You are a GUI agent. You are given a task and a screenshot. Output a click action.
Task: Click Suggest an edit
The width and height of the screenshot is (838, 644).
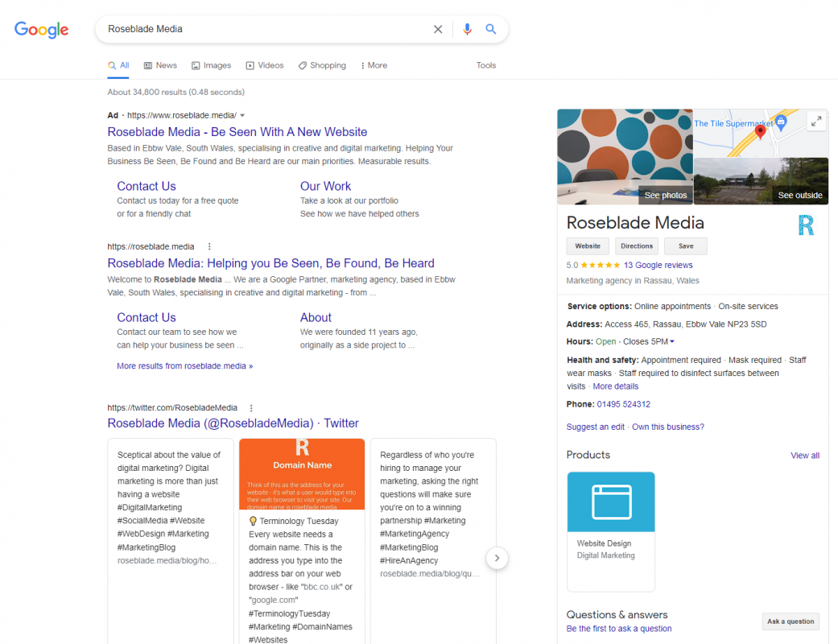click(x=596, y=427)
